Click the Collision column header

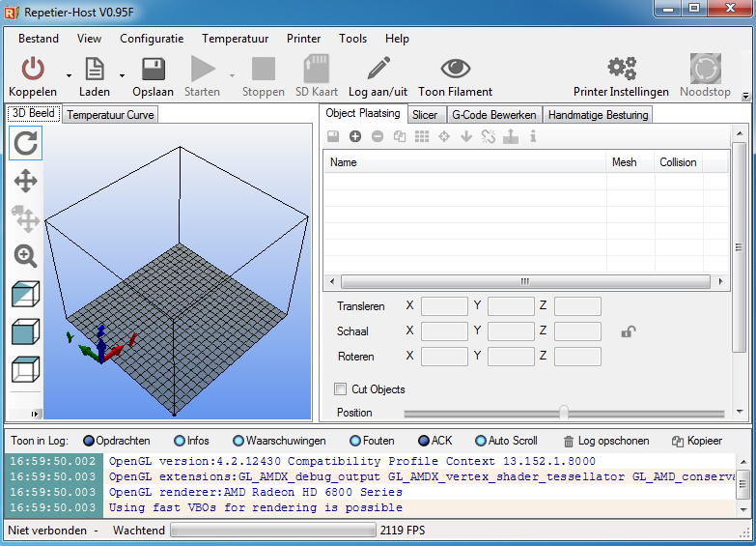tap(678, 162)
